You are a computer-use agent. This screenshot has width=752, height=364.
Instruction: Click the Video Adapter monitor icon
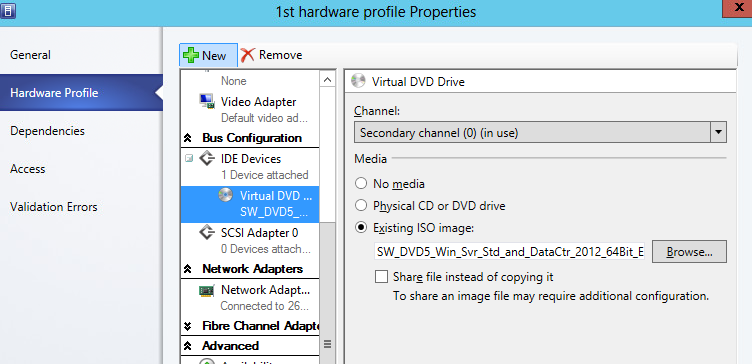(207, 101)
